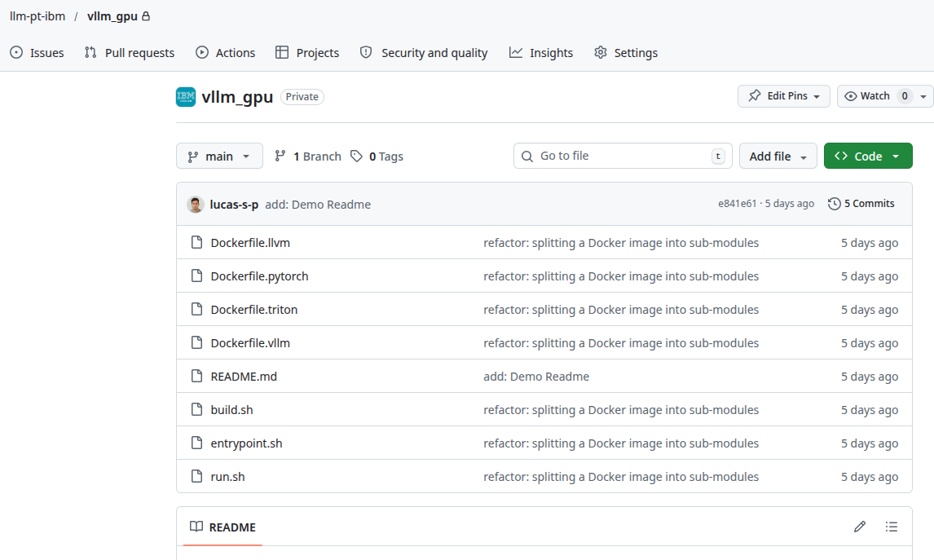Open the main branch selector dropdown
934x560 pixels.
coord(219,156)
